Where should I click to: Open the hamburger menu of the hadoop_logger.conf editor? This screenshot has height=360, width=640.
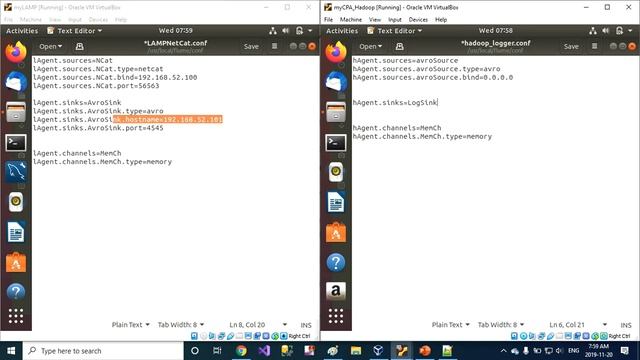click(x=594, y=47)
